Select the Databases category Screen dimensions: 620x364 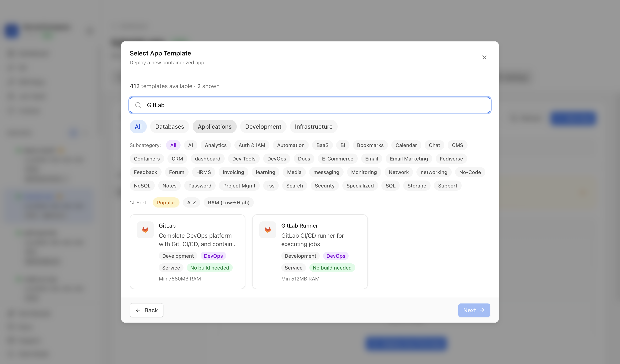[170, 127]
